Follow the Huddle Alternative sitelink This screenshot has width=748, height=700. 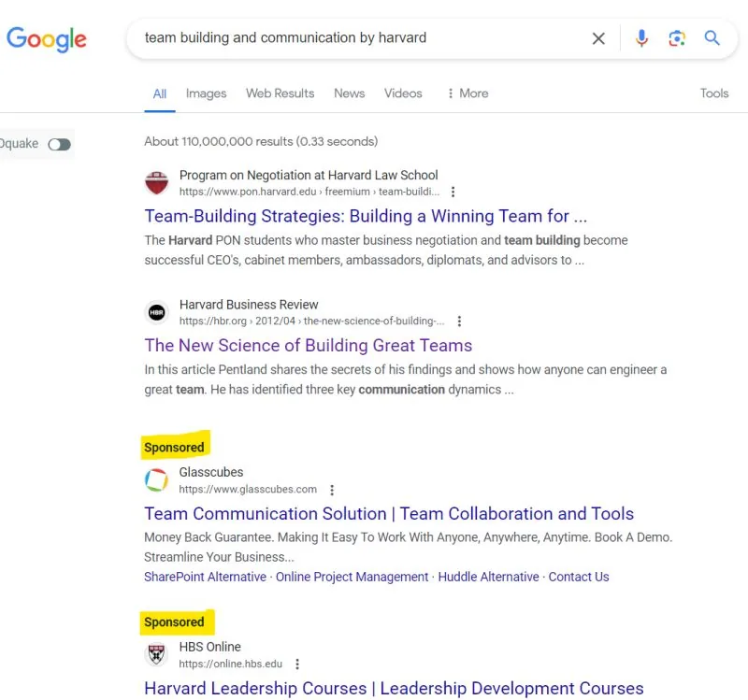tap(488, 577)
